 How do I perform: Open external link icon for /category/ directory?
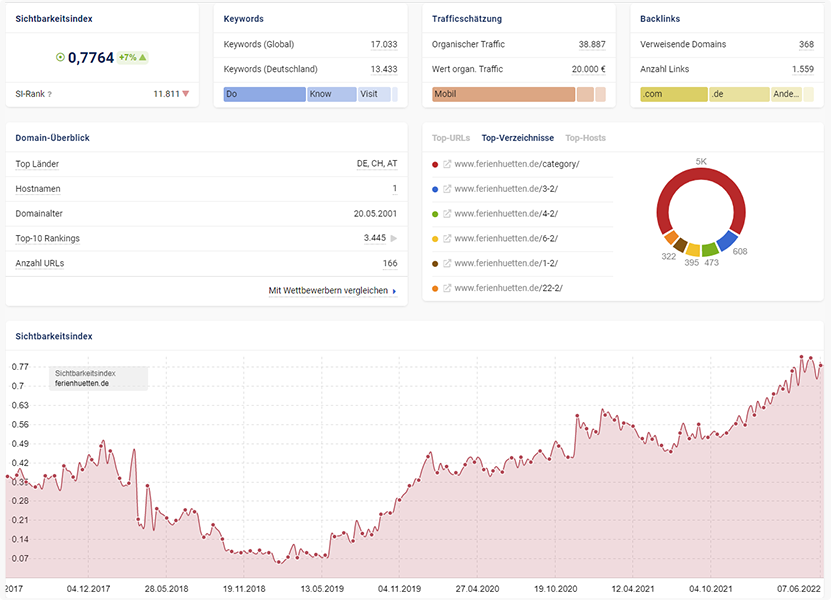coord(447,164)
